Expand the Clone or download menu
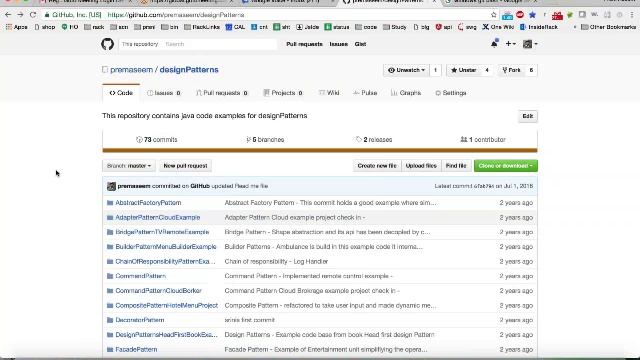The height and width of the screenshot is (360, 640). [x=505, y=166]
